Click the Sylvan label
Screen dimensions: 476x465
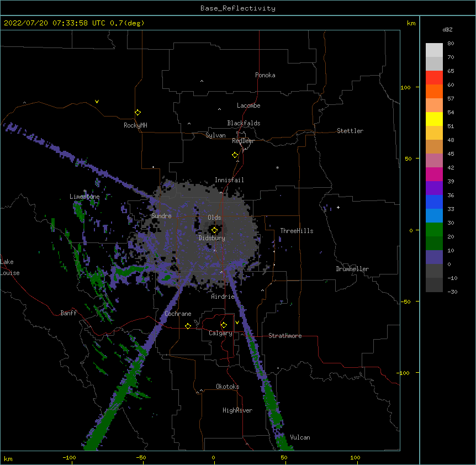click(215, 135)
